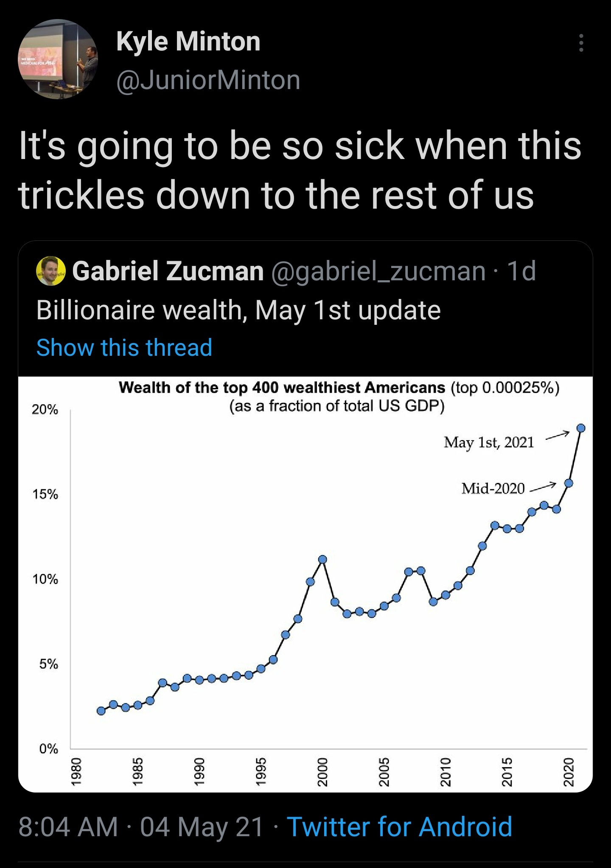611x868 pixels.
Task: Click the year 2000 peak data point
Action: point(322,559)
